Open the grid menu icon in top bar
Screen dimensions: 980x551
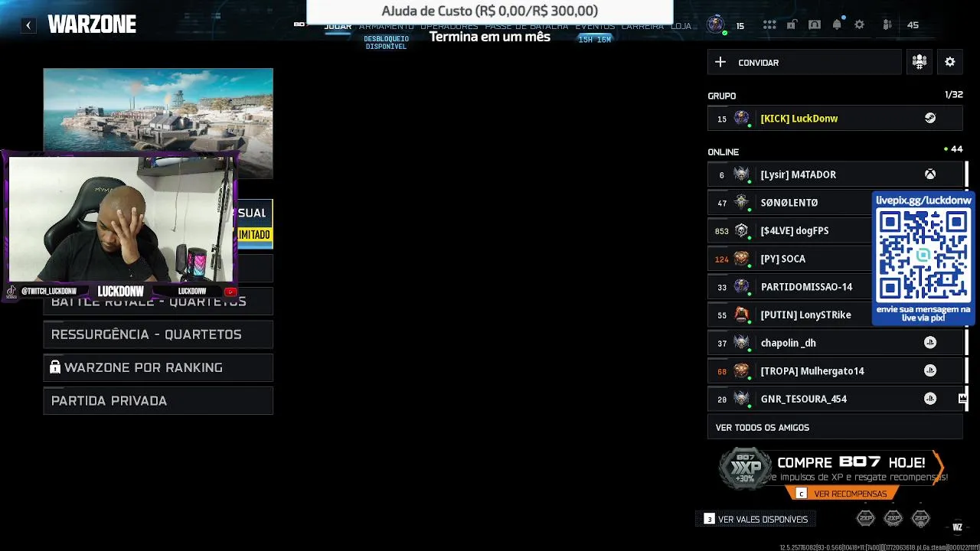click(x=769, y=25)
